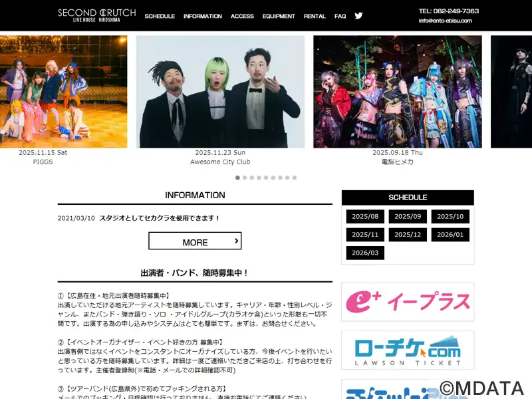Open the 電脳ヒメカ event photo
Screen dimensions: 532x399
coord(398,92)
